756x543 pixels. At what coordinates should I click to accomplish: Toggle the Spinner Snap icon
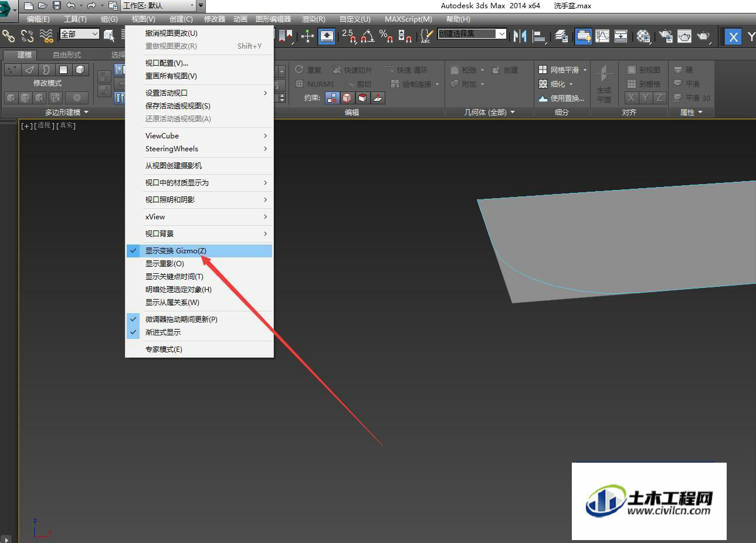pyautogui.click(x=405, y=36)
